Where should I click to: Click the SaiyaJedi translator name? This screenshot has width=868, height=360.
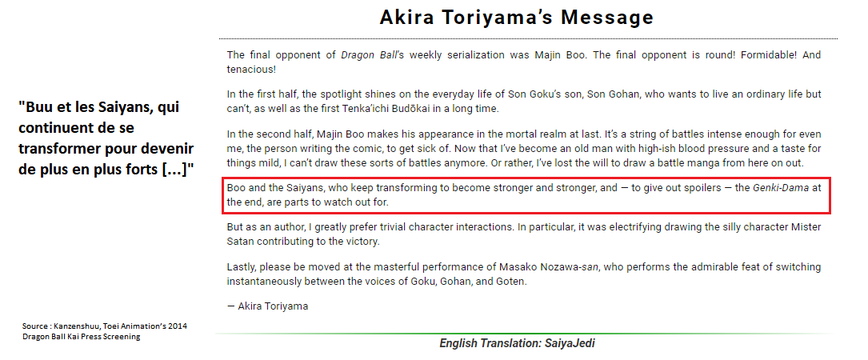tap(570, 343)
